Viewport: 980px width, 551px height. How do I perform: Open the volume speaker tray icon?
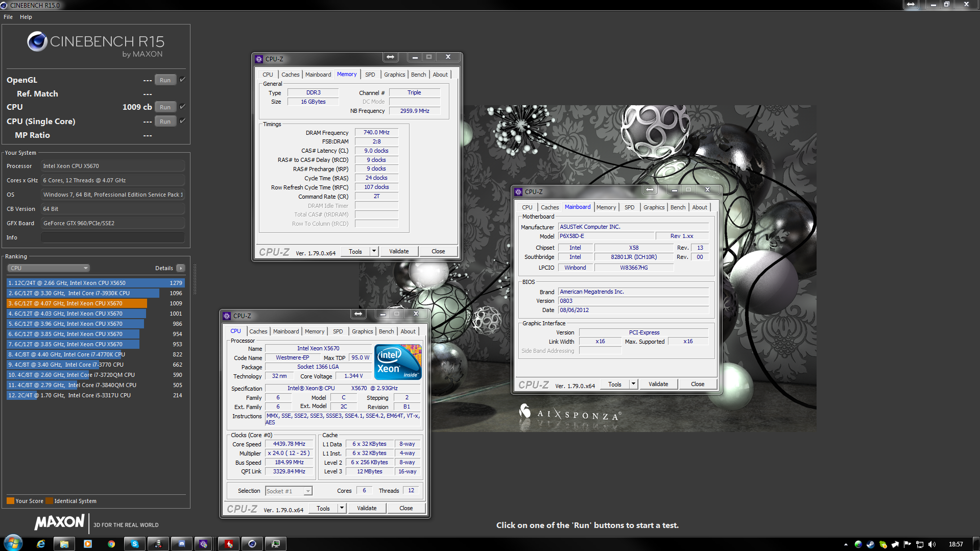click(x=932, y=544)
